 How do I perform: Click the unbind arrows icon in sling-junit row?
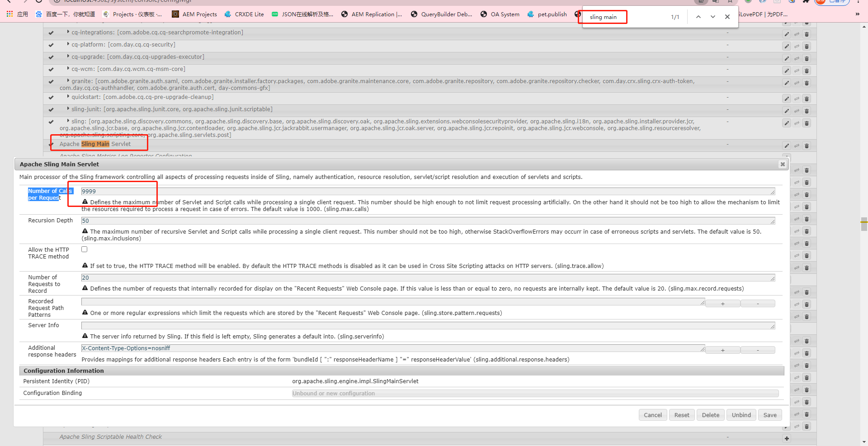(x=797, y=111)
